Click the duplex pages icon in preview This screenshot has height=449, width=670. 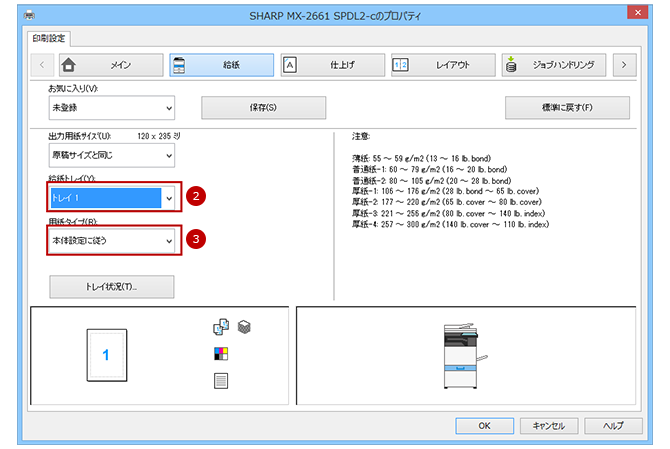221,327
